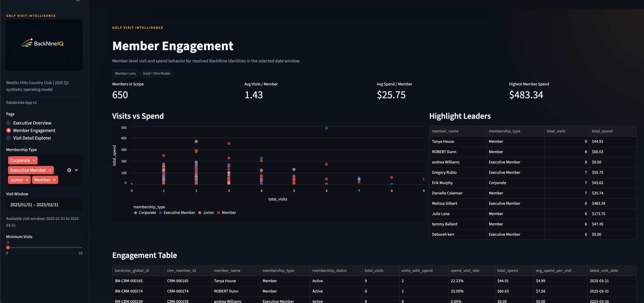Select Member Engagement page radio

coord(9,130)
